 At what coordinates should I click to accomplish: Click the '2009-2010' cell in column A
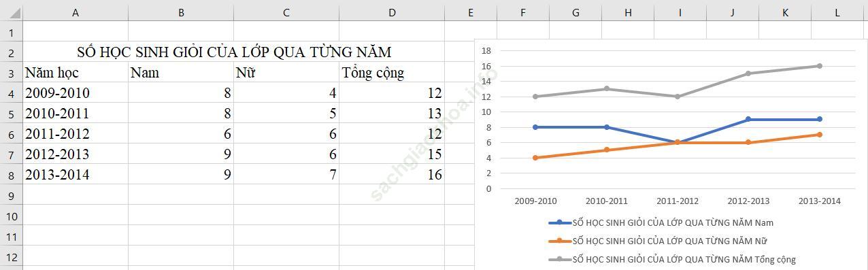coord(75,92)
